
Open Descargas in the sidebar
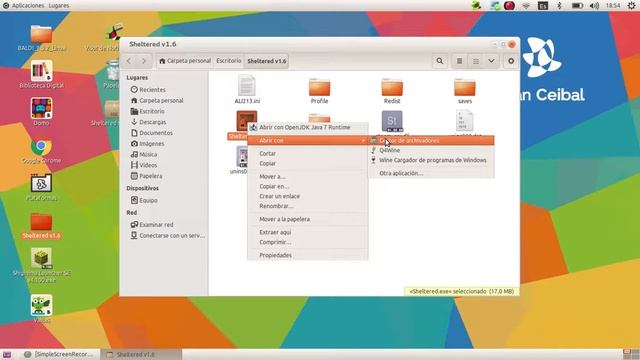tap(152, 122)
